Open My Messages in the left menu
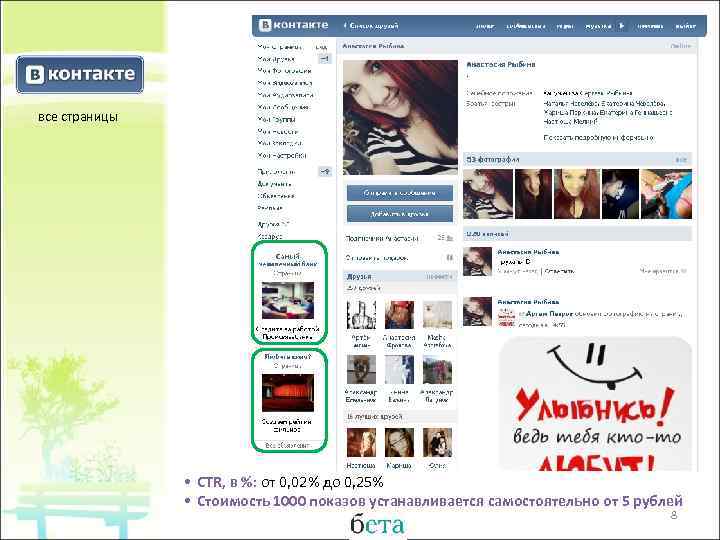The image size is (720, 540). click(x=283, y=107)
